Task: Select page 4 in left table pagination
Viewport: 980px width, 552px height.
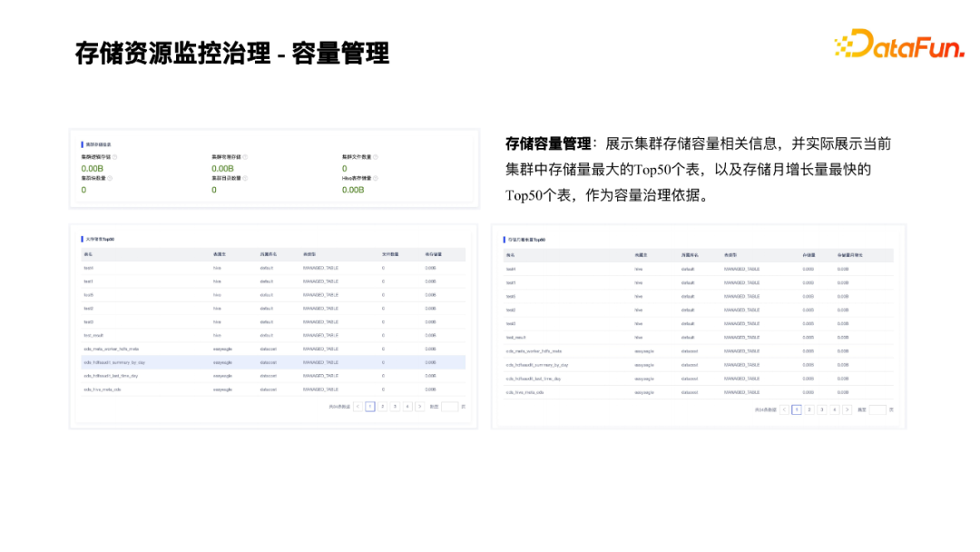Action: [x=407, y=406]
